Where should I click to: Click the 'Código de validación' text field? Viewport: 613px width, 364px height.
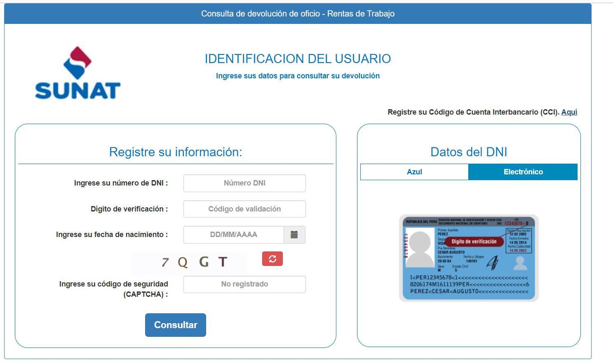click(244, 209)
